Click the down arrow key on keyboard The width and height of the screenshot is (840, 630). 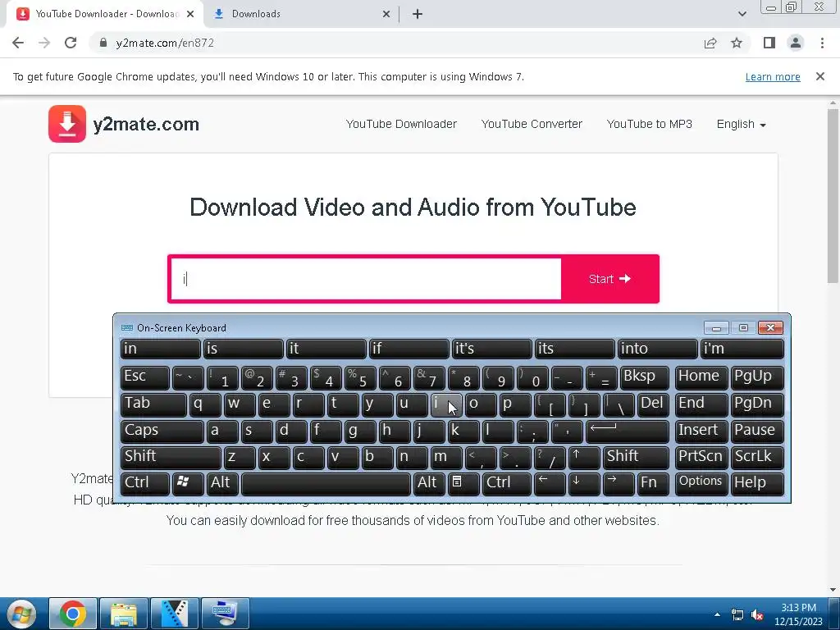tap(583, 483)
